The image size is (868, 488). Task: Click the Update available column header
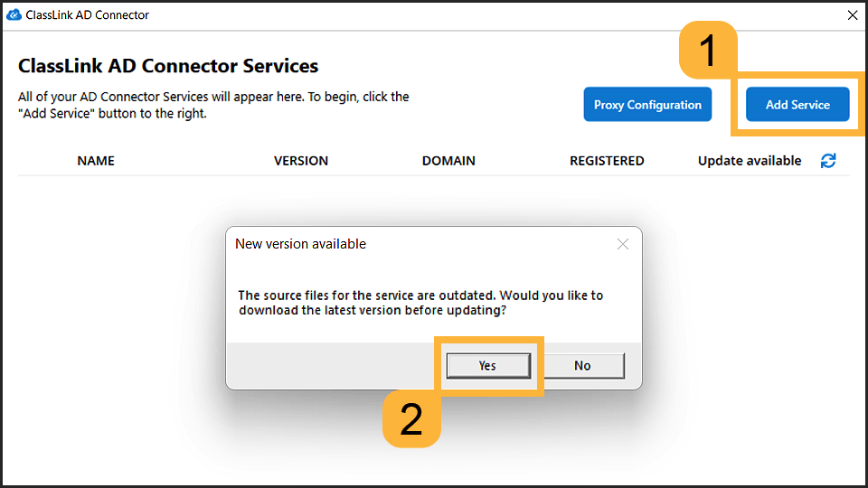pos(750,161)
